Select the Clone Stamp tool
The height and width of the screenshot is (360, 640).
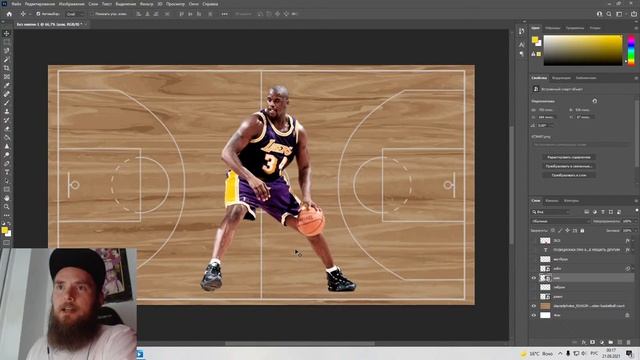(x=7, y=111)
